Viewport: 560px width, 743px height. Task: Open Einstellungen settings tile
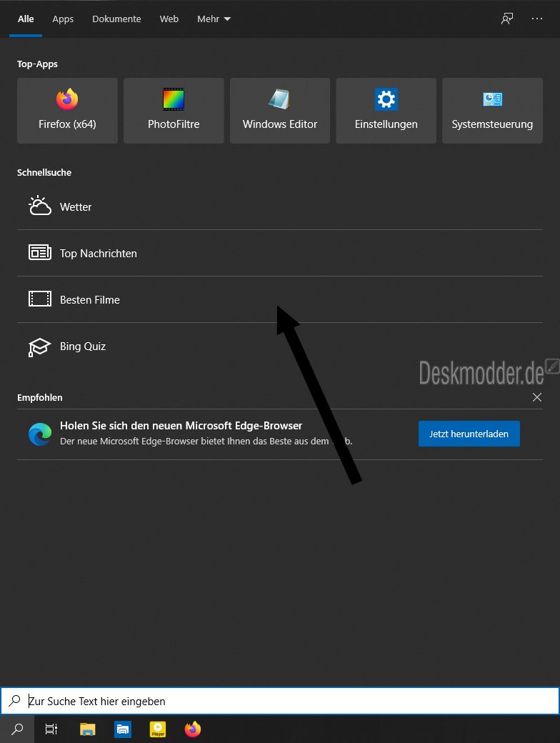click(386, 111)
